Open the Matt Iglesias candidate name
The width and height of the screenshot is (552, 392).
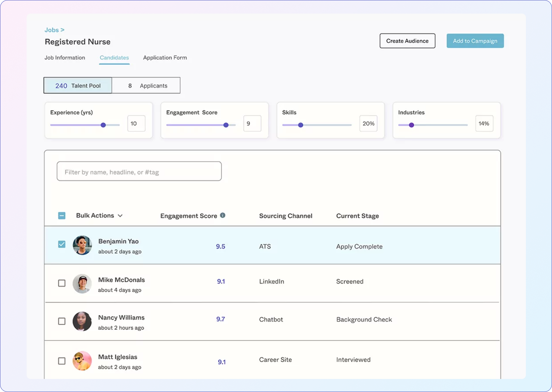118,357
